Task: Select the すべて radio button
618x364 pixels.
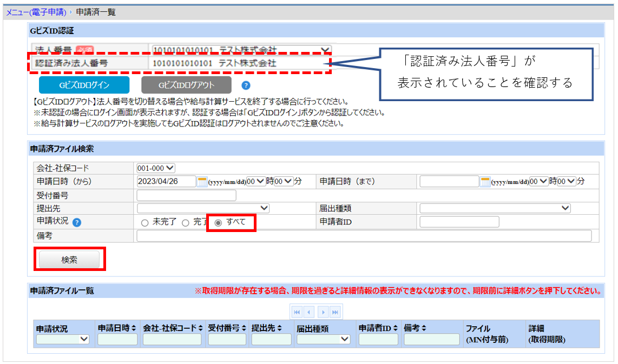Action: (x=218, y=223)
